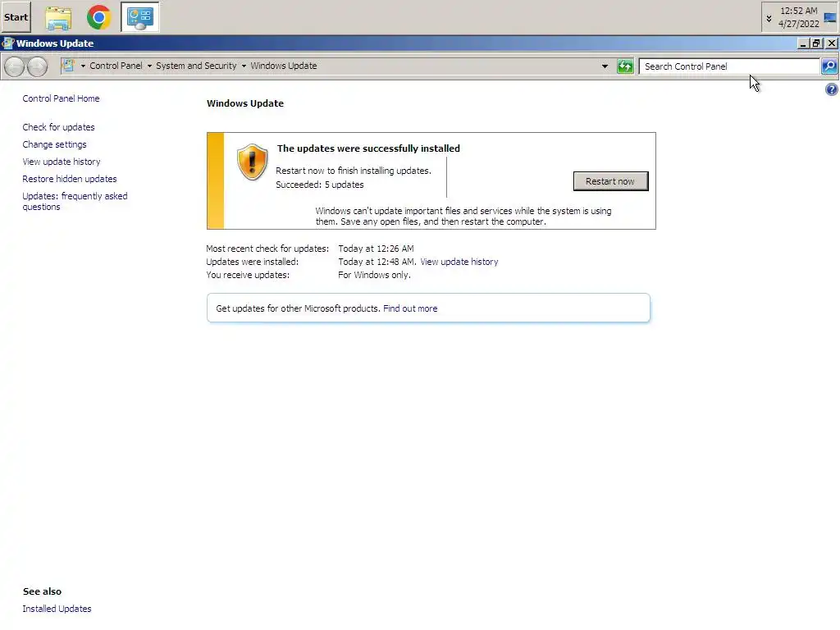Click 'For Windows only.' text

(x=374, y=275)
